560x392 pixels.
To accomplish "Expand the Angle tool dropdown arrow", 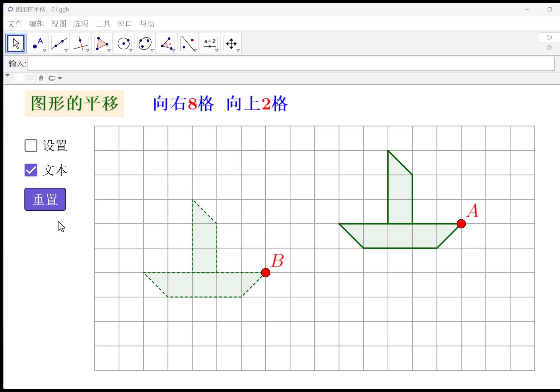I will pos(174,50).
